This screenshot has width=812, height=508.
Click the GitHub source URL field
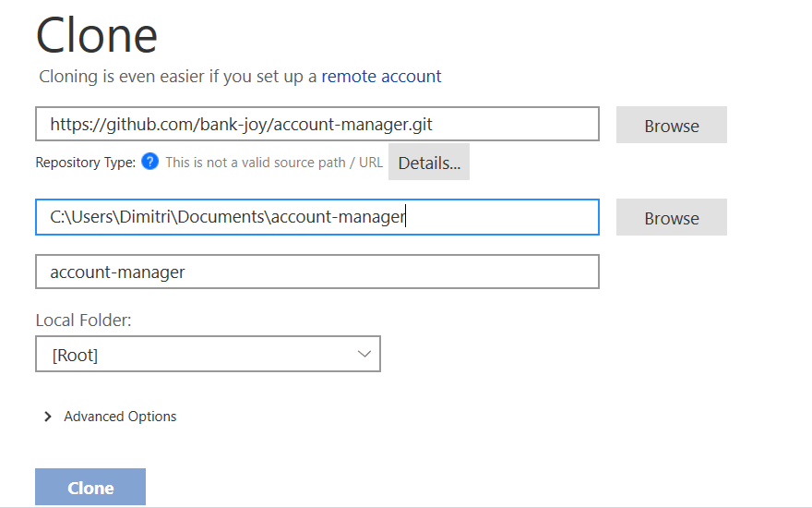[x=316, y=125]
